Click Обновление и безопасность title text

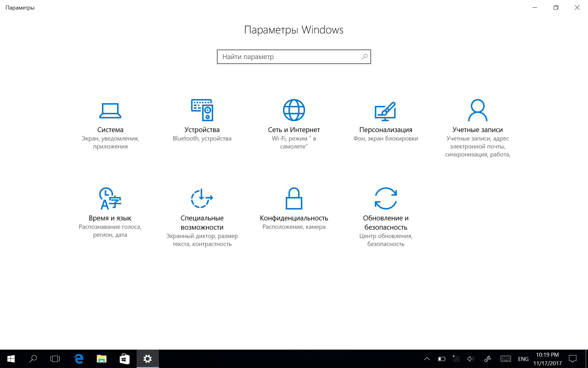point(386,223)
